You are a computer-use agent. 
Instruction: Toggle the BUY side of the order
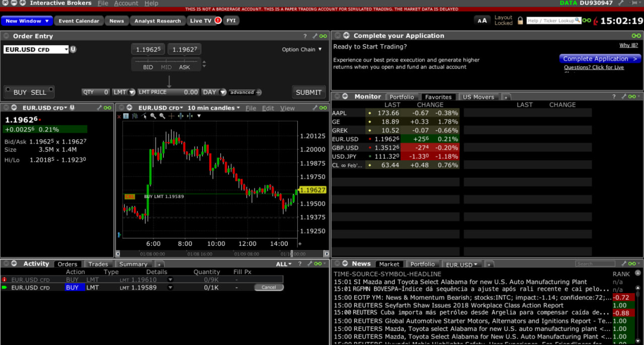click(20, 92)
